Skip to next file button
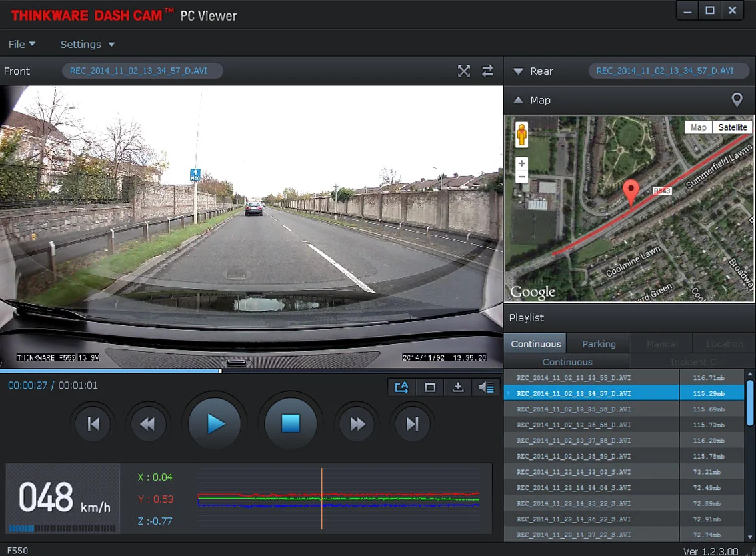 [412, 424]
